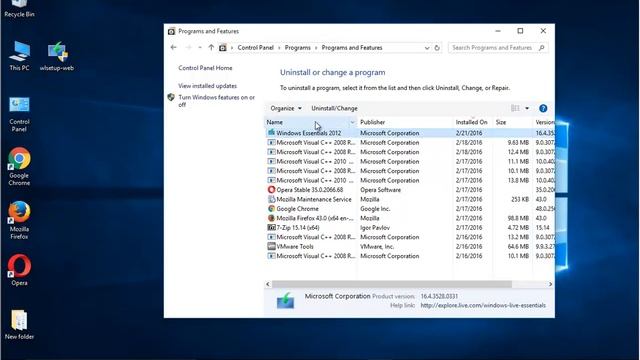Select the Control Panel desktop shortcut
The height and width of the screenshot is (360, 640).
click(x=19, y=114)
